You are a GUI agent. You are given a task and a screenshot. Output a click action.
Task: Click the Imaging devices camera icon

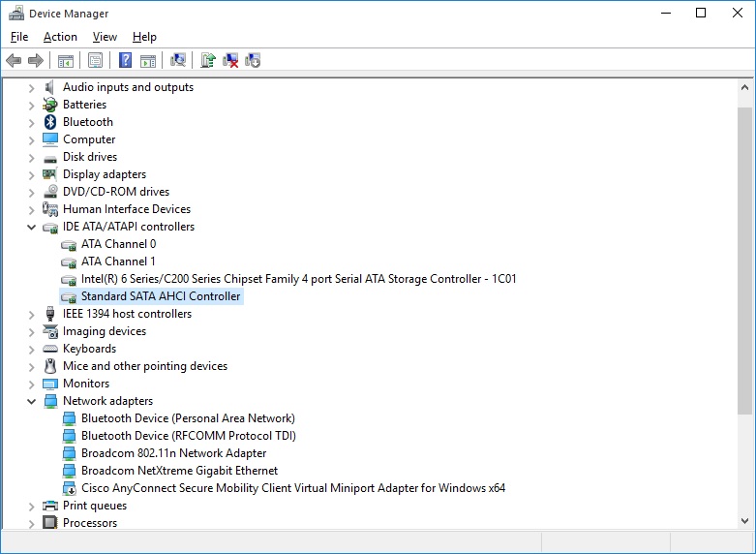point(50,331)
